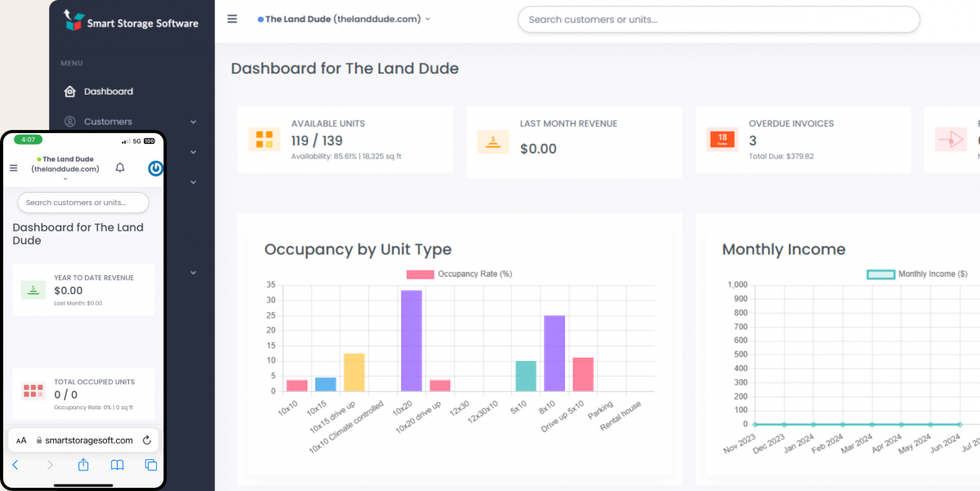The image size is (980, 491).
Task: Tap the notification bell on mobile
Action: (x=120, y=167)
